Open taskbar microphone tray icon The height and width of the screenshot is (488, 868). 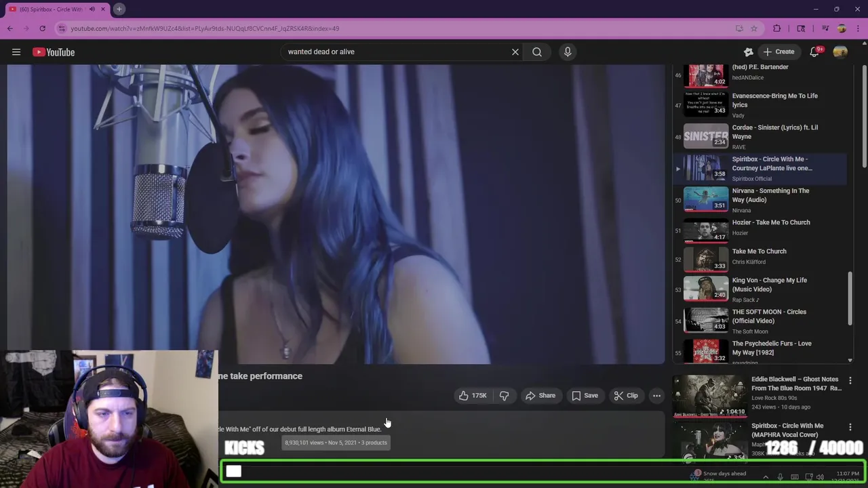(781, 477)
